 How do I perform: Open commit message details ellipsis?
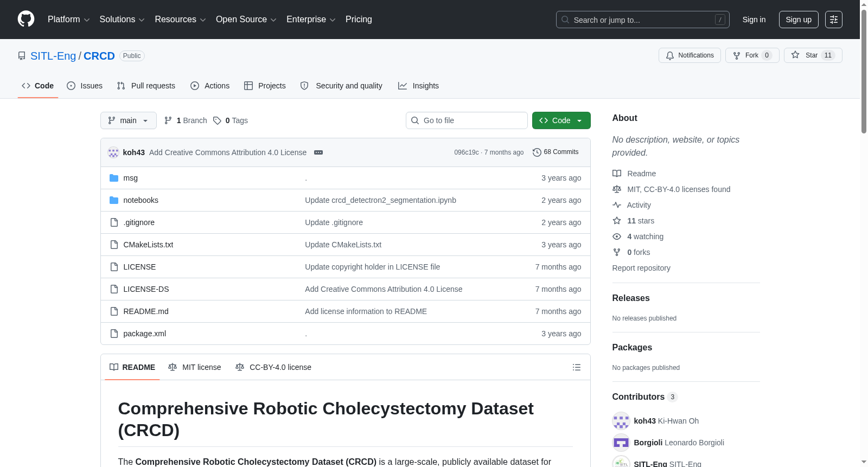(x=318, y=152)
